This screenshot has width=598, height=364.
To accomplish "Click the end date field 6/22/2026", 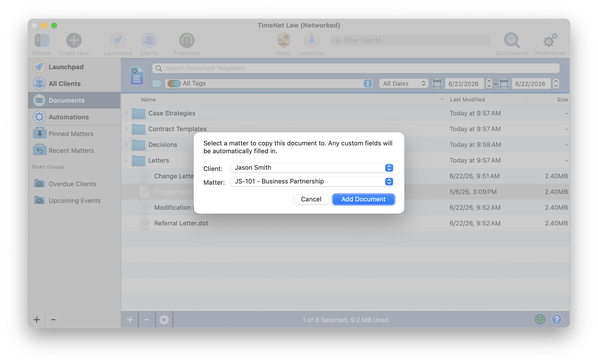I will click(531, 84).
